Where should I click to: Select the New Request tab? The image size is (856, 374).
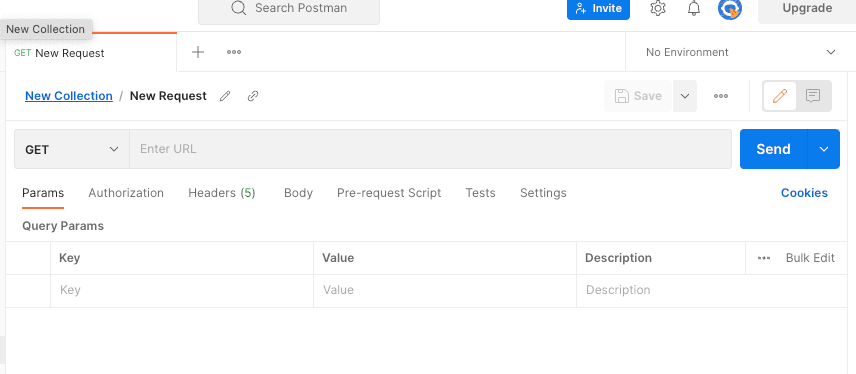pos(91,53)
